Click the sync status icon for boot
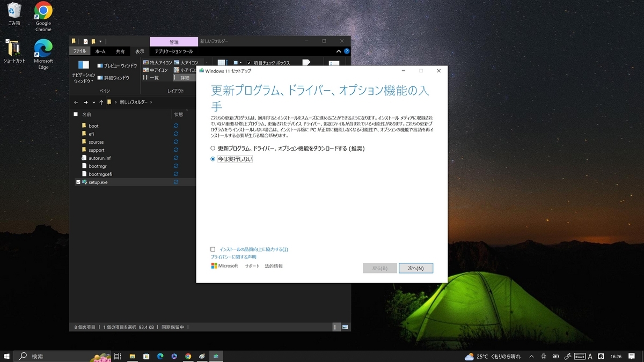Viewport: 644px width, 362px height. pos(176,126)
